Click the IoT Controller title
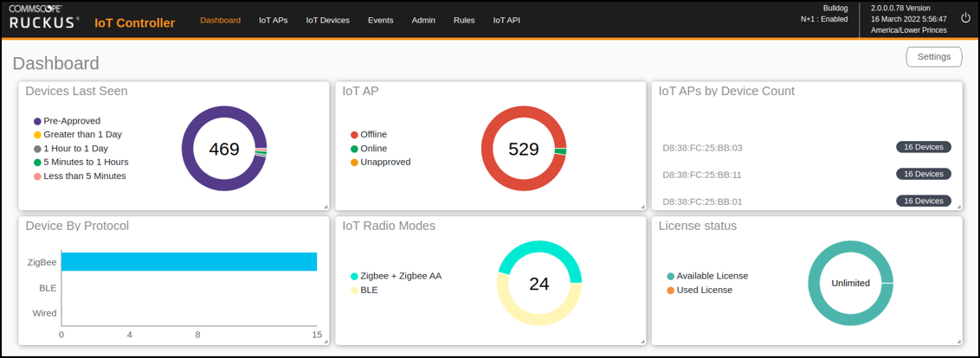 click(134, 23)
